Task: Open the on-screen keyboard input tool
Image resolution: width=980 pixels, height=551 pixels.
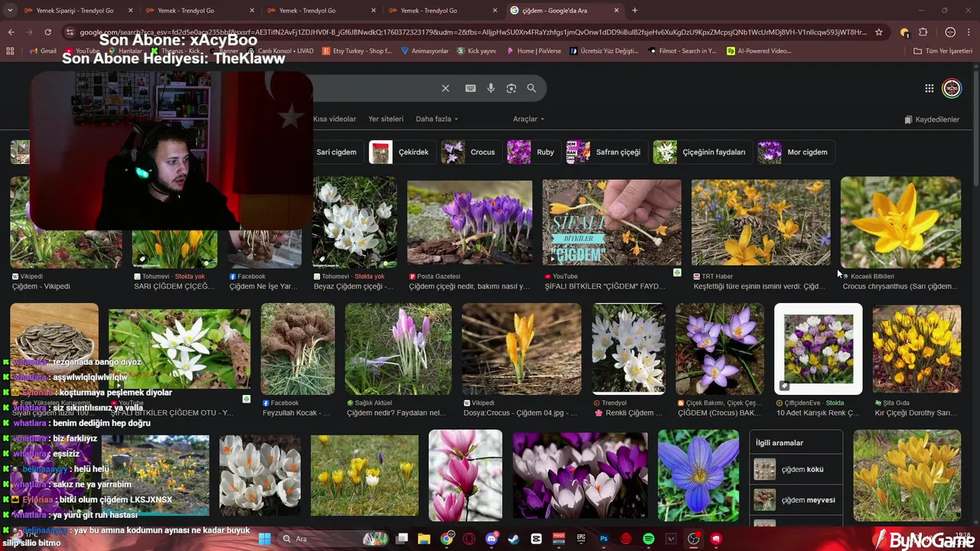Action: coord(470,88)
